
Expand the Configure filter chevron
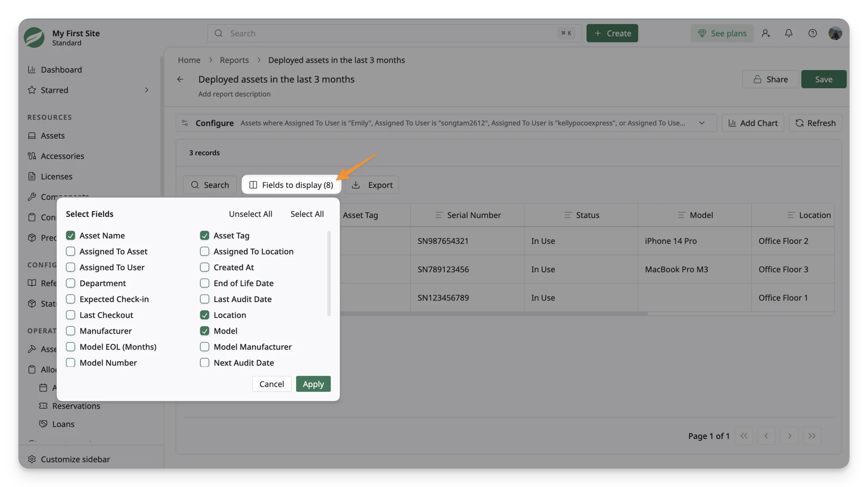pyautogui.click(x=702, y=123)
